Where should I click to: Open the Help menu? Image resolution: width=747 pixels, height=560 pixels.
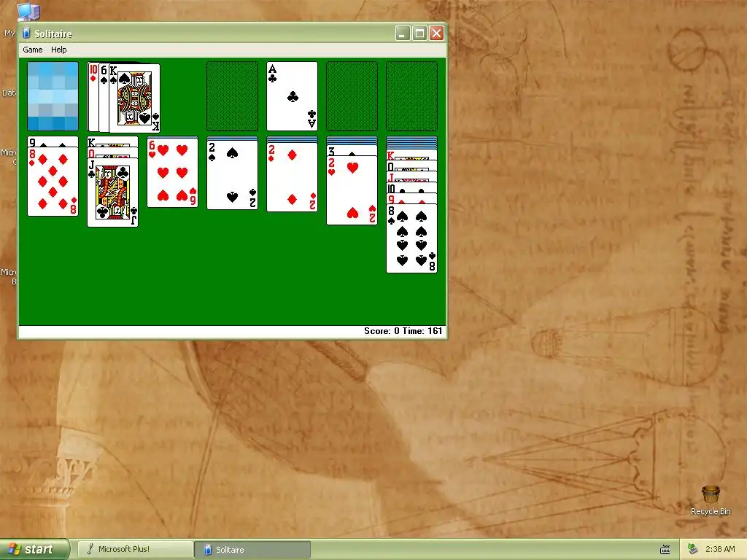[x=58, y=50]
